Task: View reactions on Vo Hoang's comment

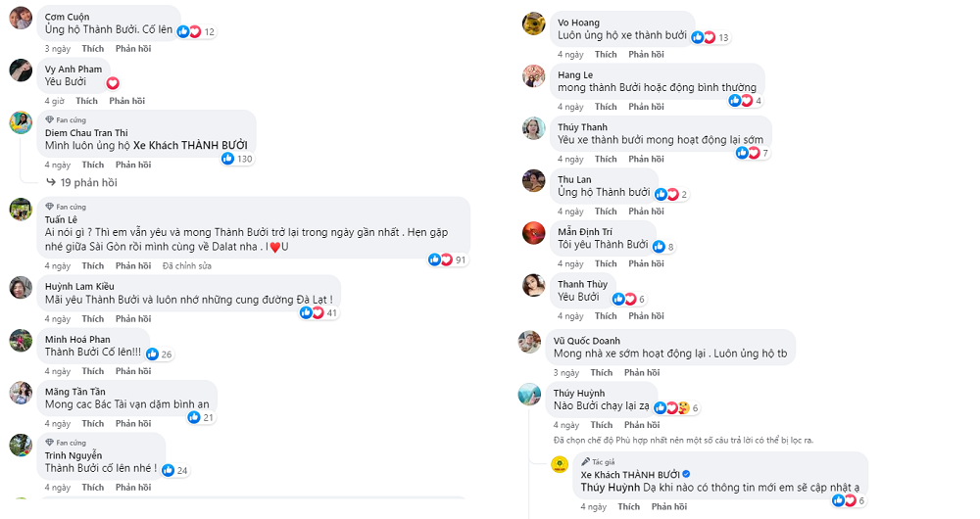Action: pyautogui.click(x=704, y=37)
